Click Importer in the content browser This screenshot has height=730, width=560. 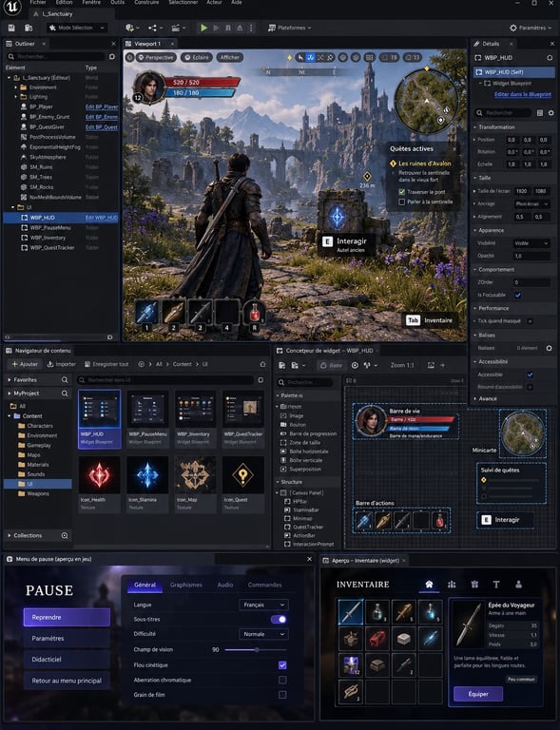click(x=62, y=364)
